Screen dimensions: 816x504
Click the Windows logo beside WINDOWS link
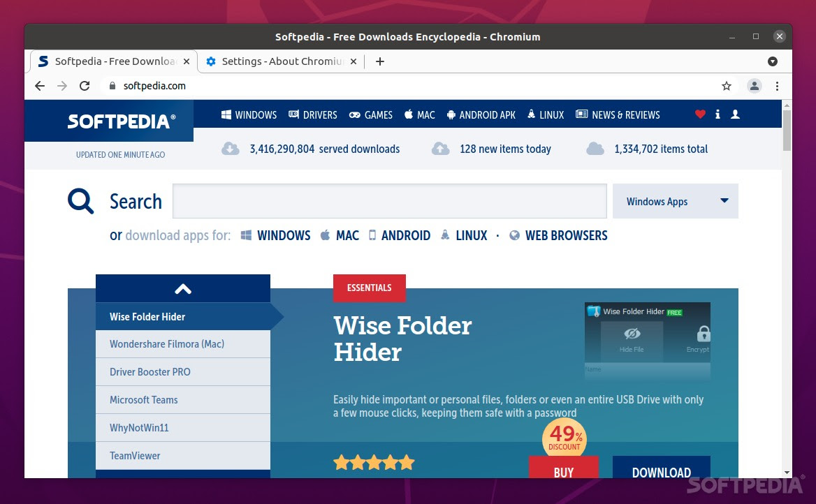pyautogui.click(x=246, y=236)
